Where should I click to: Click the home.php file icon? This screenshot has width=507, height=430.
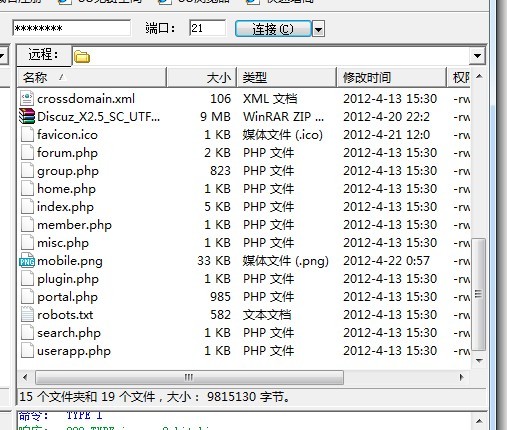click(x=27, y=189)
